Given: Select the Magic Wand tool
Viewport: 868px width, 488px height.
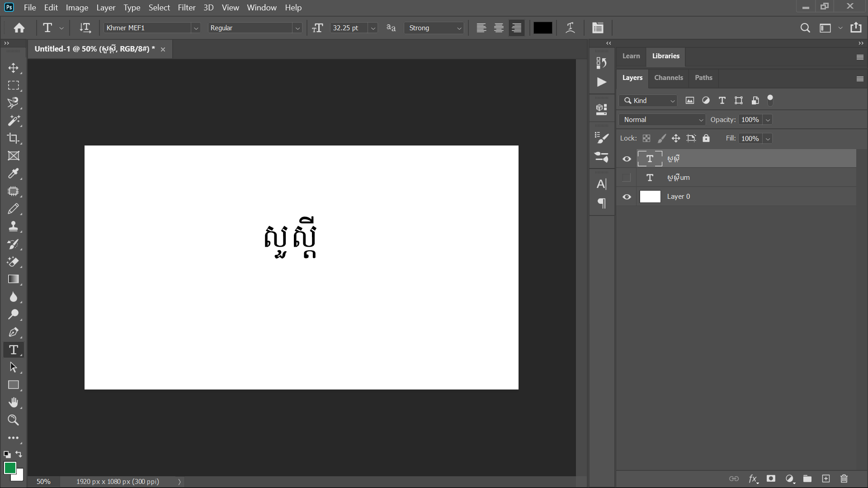Looking at the screenshot, I should coord(14,121).
